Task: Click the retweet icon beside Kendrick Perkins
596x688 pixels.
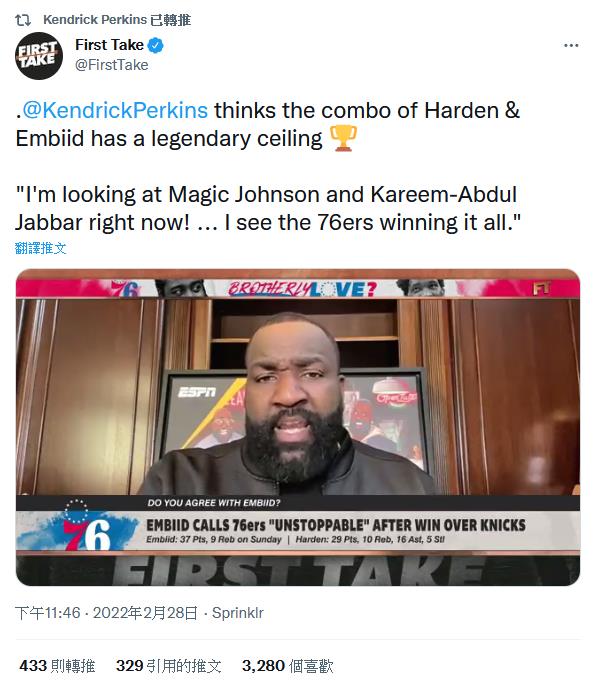Action: point(23,20)
